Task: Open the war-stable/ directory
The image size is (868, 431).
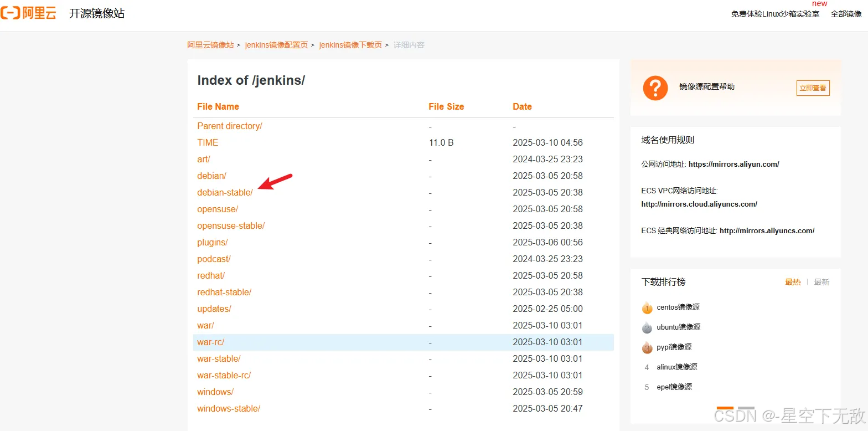Action: coord(219,358)
